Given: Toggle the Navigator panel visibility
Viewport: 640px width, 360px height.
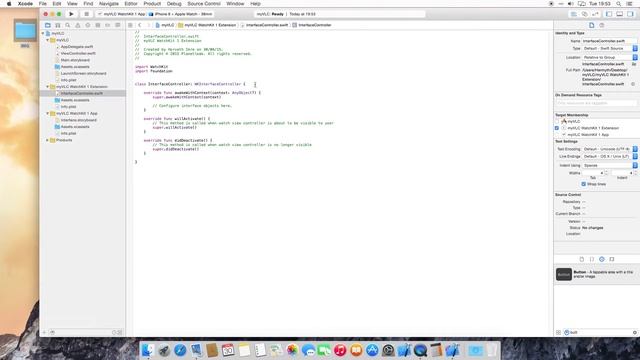Looking at the screenshot, I should pyautogui.click(x=609, y=14).
